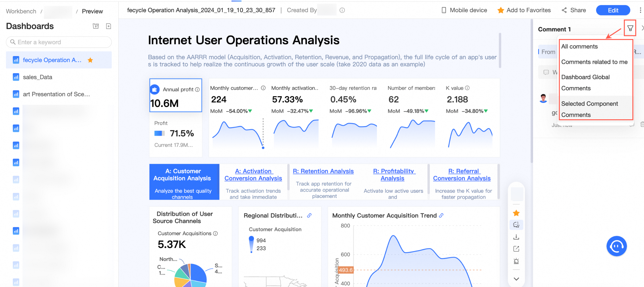Click the add dashboard plus icon
Screen dimensions: 644x287
click(x=108, y=26)
